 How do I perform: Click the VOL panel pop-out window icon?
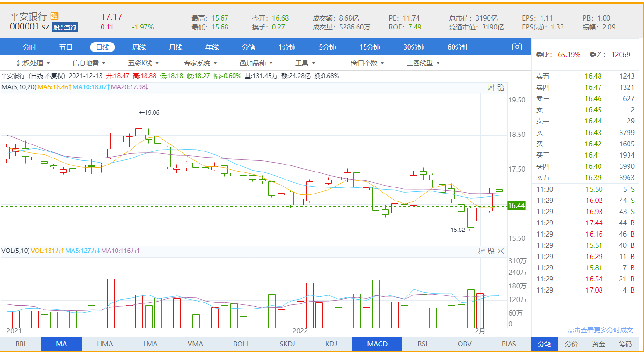[x=491, y=251]
